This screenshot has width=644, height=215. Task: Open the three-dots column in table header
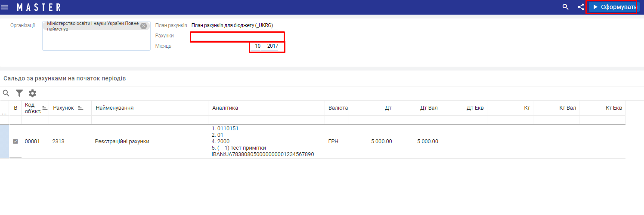[x=4, y=113]
